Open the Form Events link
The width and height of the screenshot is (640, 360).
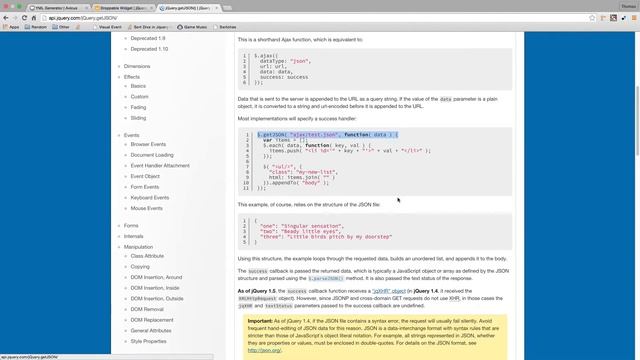[144, 187]
